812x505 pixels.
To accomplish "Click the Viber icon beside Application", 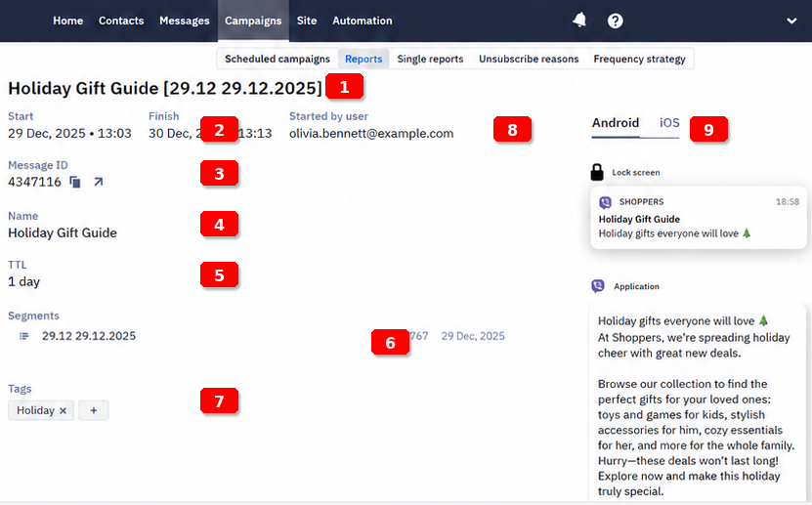I will pyautogui.click(x=598, y=286).
